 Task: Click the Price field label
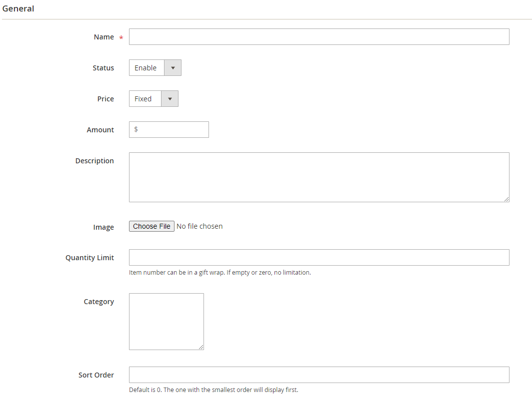coord(105,99)
